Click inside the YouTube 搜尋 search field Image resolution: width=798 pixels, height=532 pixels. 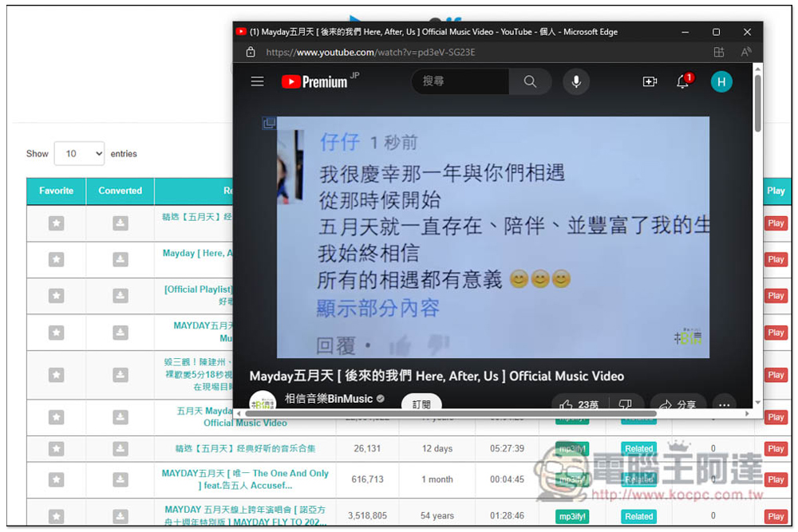pos(460,81)
